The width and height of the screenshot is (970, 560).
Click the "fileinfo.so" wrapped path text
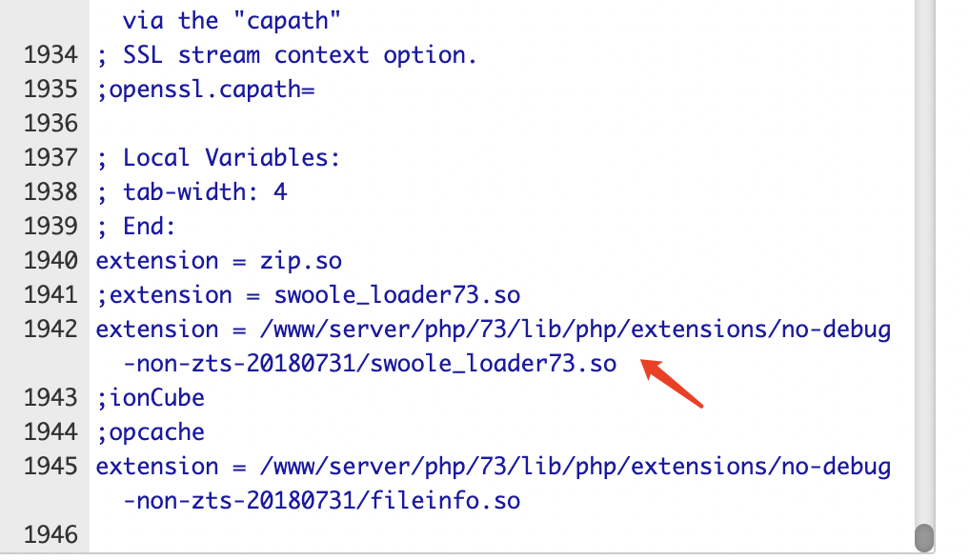[x=445, y=501]
